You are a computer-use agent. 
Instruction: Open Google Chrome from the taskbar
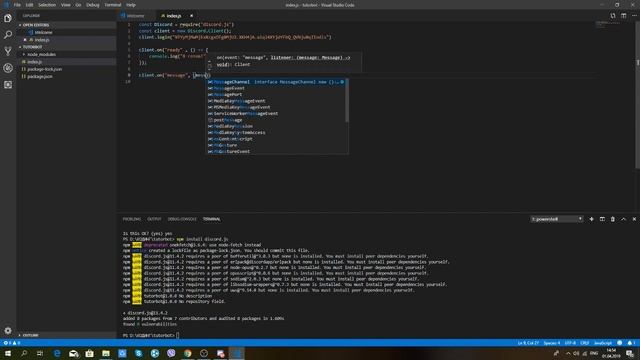[187, 353]
